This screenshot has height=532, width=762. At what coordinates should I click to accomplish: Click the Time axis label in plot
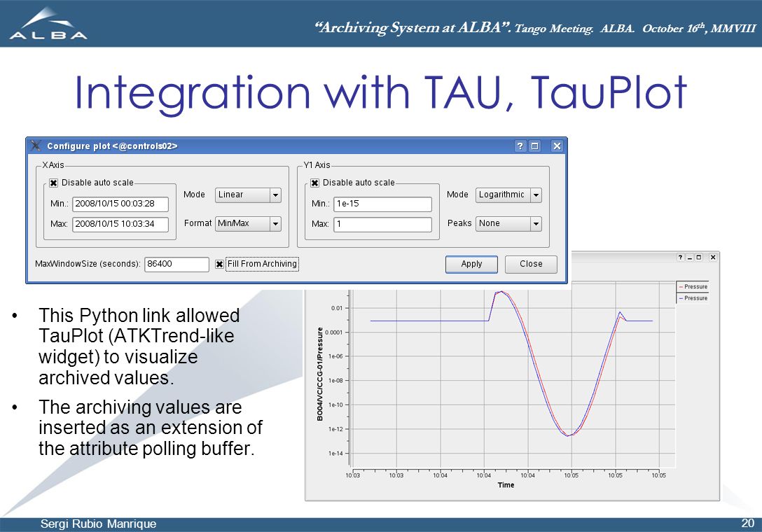tap(506, 485)
